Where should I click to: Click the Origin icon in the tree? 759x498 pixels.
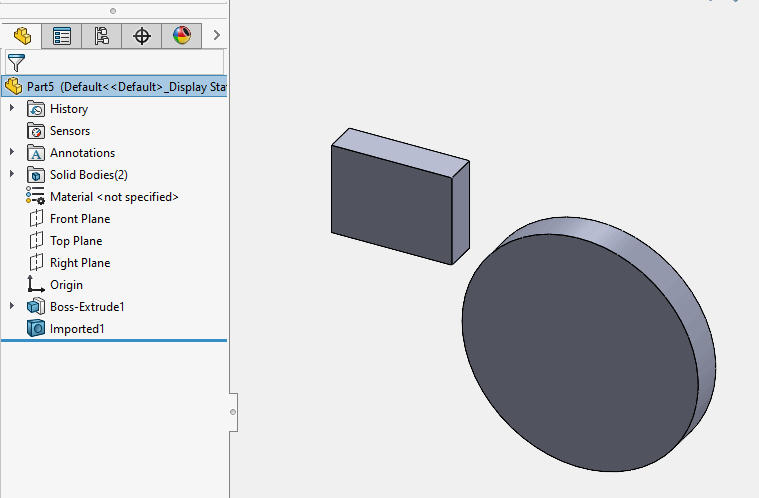tap(36, 284)
